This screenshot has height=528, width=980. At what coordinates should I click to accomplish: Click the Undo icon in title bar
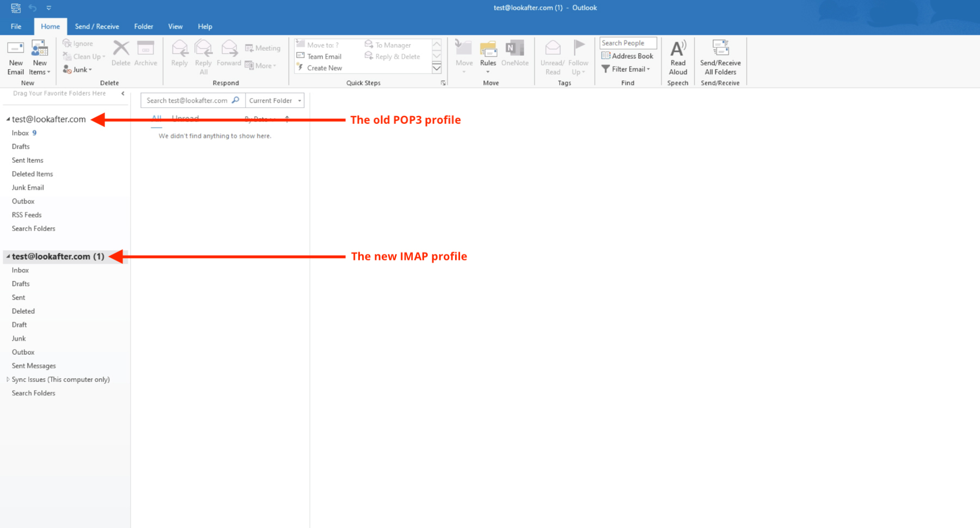[33, 8]
